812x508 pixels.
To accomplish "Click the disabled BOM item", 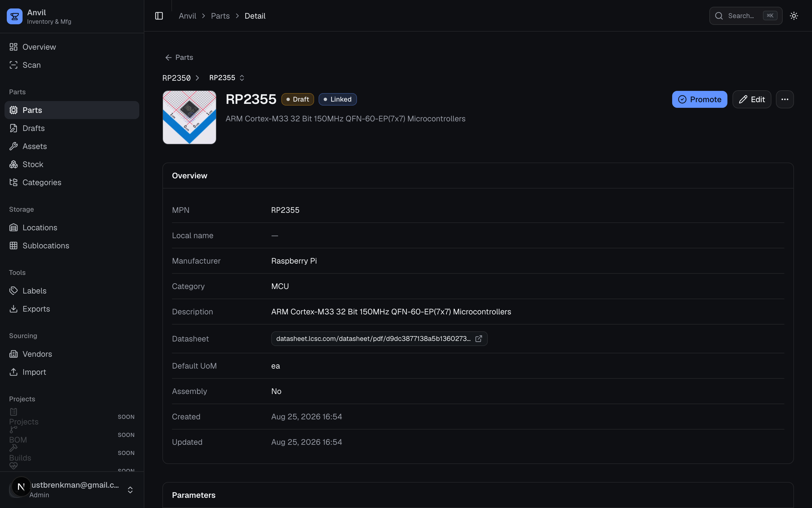I will coord(72,435).
